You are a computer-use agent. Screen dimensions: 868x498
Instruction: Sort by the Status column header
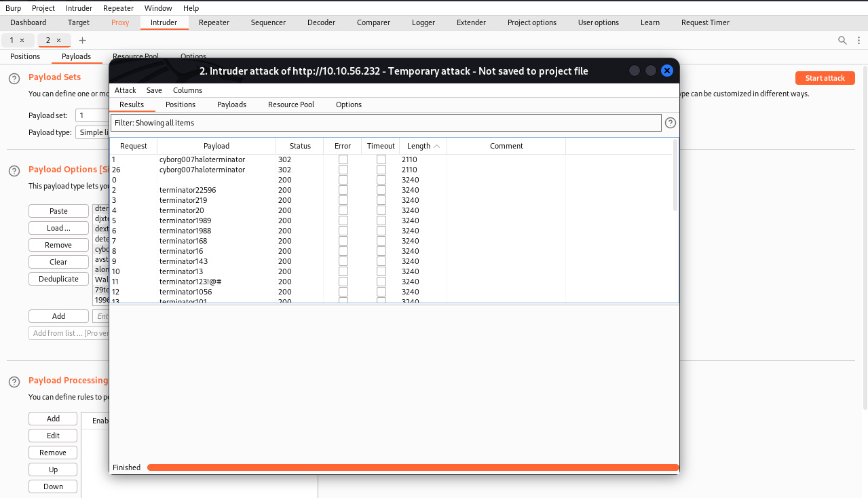[x=300, y=146]
